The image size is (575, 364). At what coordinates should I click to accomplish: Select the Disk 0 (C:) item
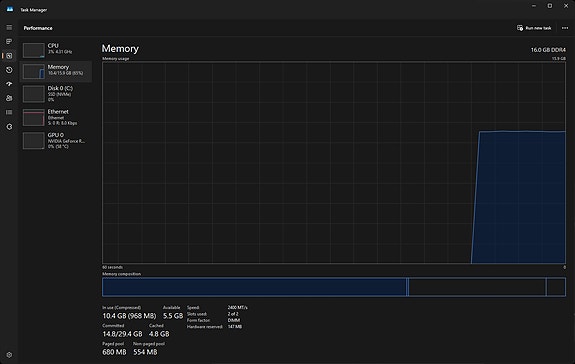[x=56, y=94]
